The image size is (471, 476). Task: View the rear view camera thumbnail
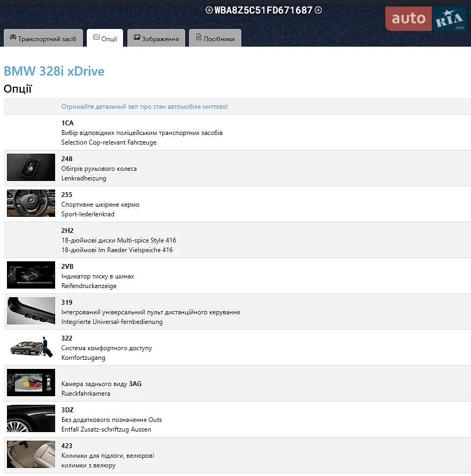(31, 382)
